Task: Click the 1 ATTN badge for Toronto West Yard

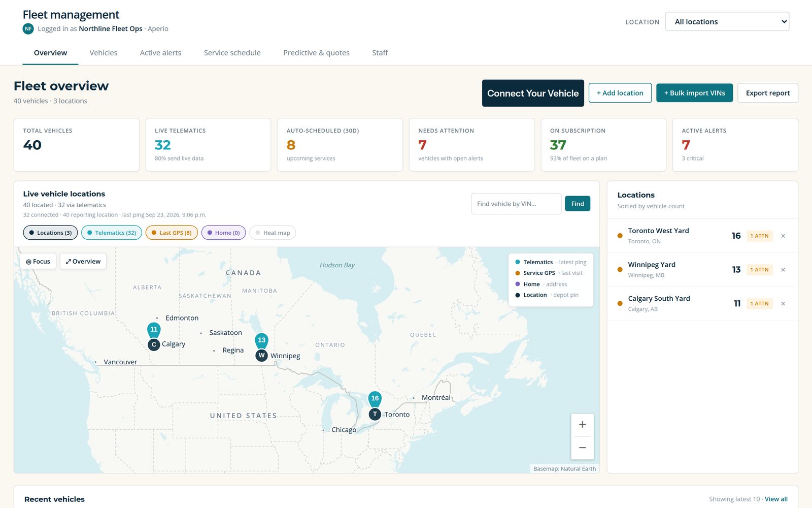Action: click(760, 236)
